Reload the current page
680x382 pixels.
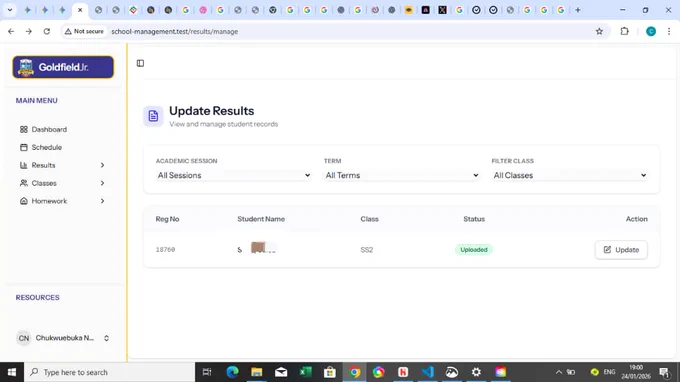click(47, 31)
